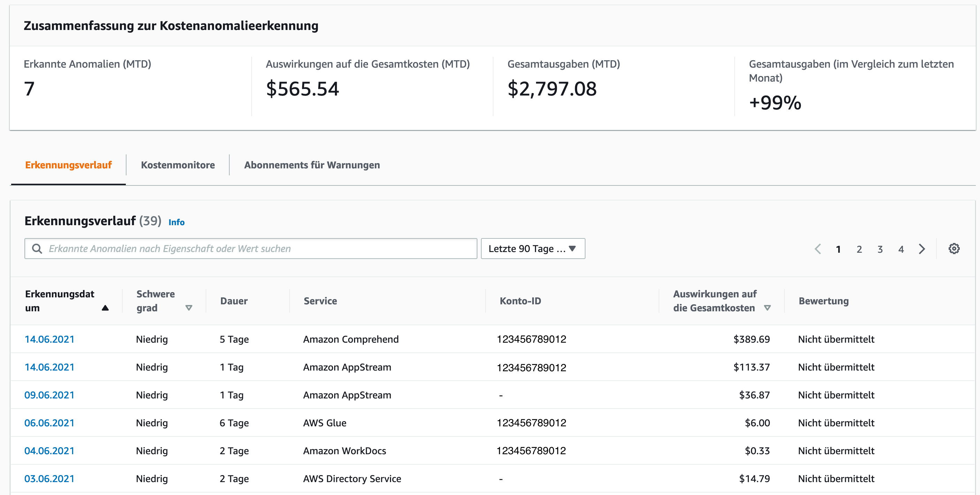Open Abonnements für Warnungen tab
980x495 pixels.
pyautogui.click(x=312, y=165)
